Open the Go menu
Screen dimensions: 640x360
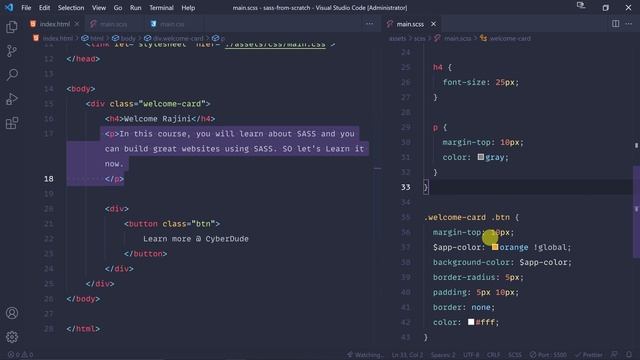(x=118, y=8)
